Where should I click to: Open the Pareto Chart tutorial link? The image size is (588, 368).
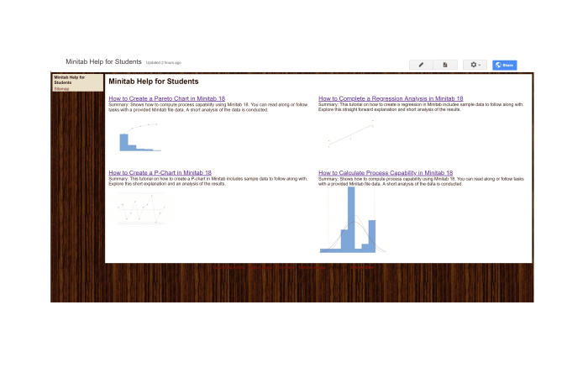tap(167, 98)
